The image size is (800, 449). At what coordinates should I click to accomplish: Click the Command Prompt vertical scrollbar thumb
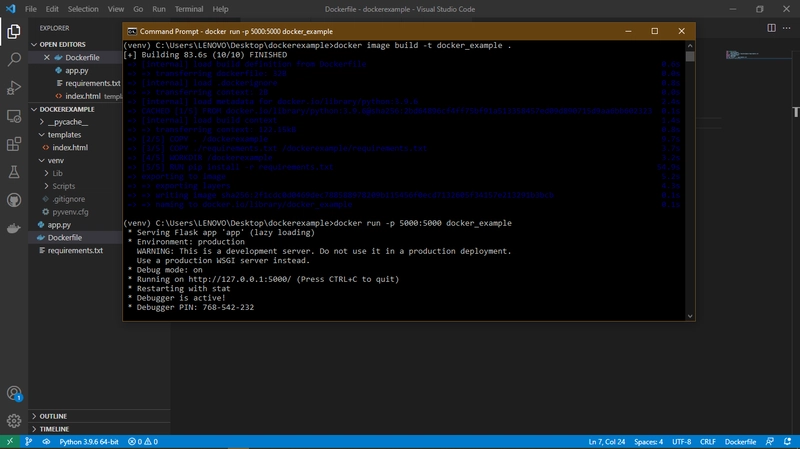click(690, 56)
